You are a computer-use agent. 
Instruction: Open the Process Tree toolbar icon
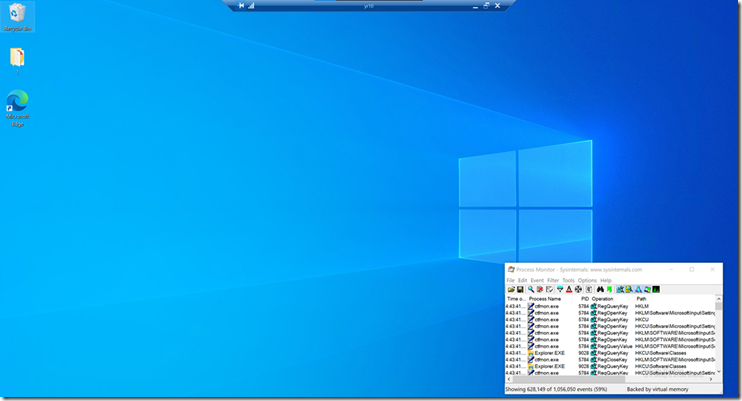pos(589,289)
